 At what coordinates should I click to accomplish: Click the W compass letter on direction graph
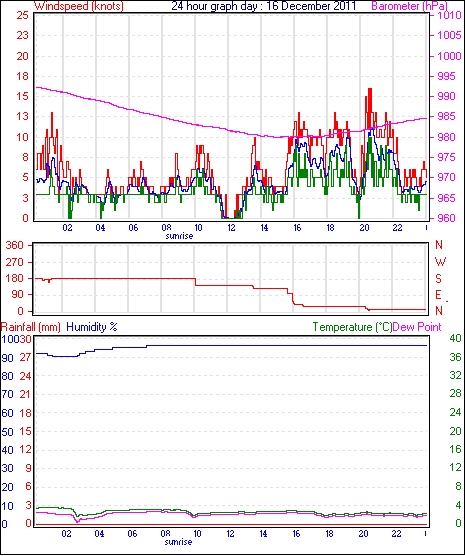tap(440, 262)
